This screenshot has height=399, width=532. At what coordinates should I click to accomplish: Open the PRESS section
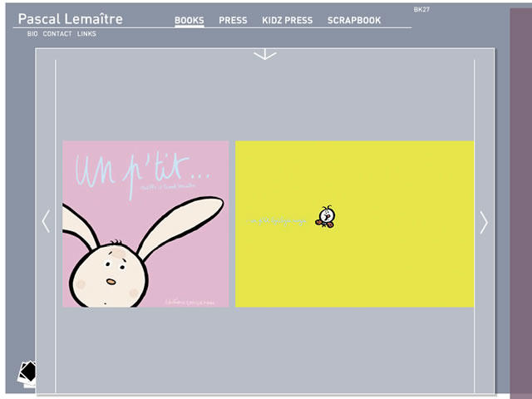pyautogui.click(x=233, y=20)
